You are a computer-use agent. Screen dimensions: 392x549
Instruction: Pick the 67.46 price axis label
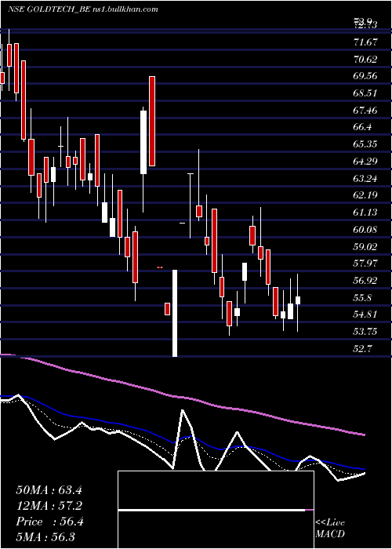pyautogui.click(x=365, y=111)
